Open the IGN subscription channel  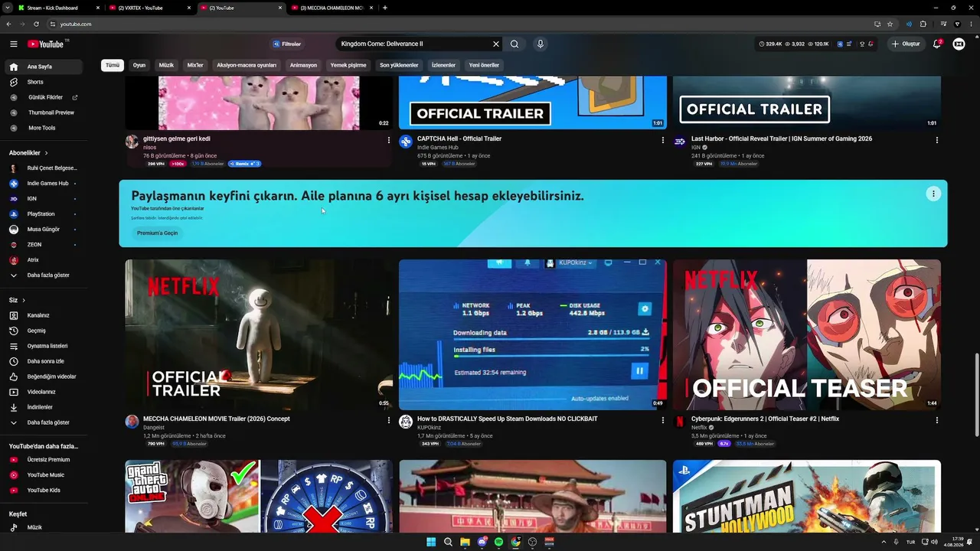pos(42,199)
